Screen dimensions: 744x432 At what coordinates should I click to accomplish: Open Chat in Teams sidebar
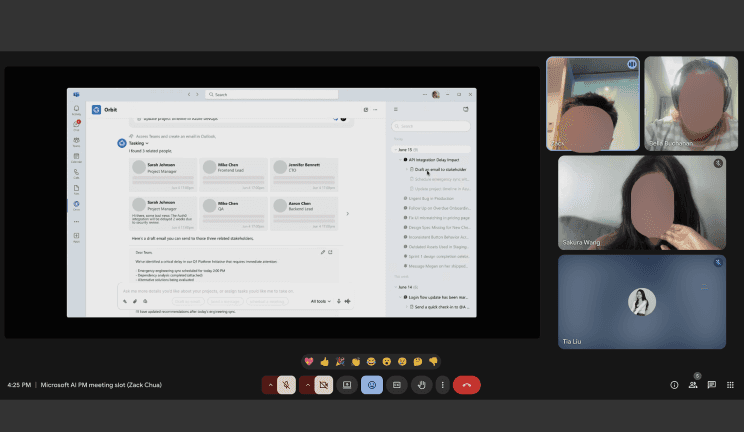[76, 126]
